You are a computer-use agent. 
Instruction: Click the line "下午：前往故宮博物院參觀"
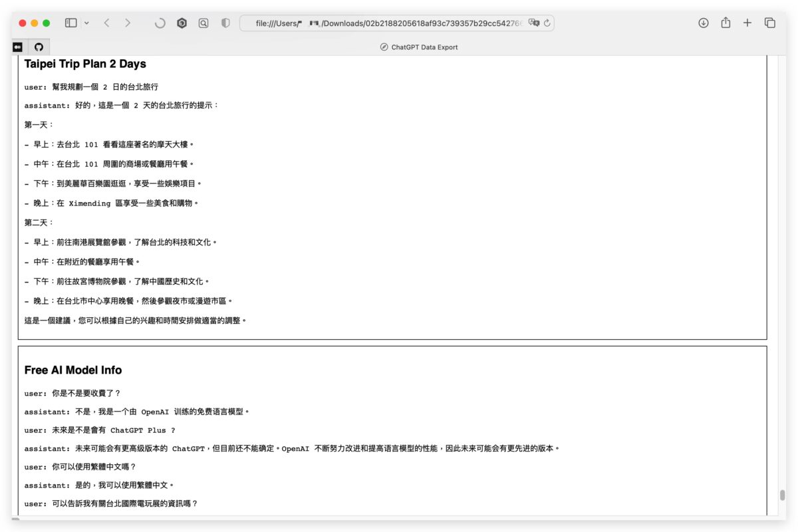(117, 281)
